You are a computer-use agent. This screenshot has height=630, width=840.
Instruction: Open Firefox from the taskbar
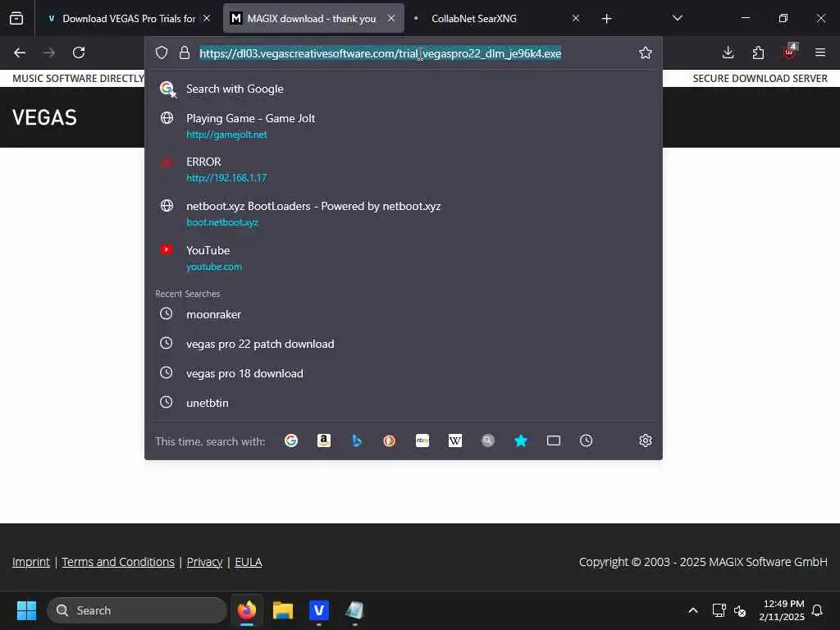coord(247,610)
